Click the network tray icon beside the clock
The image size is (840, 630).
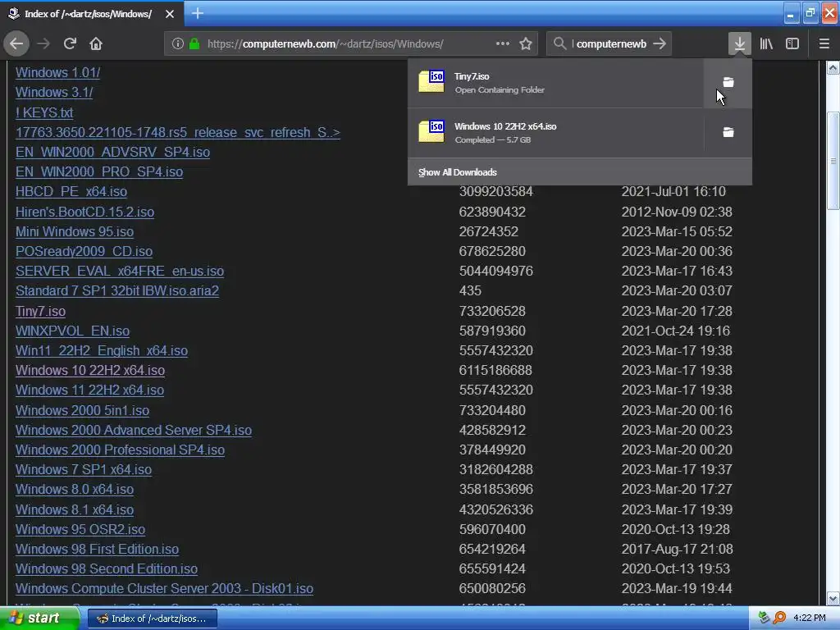coord(764,618)
